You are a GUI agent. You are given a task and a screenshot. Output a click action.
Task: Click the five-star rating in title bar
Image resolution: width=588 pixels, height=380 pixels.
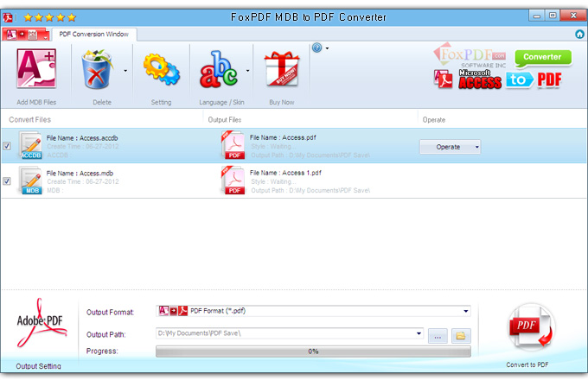(x=50, y=17)
